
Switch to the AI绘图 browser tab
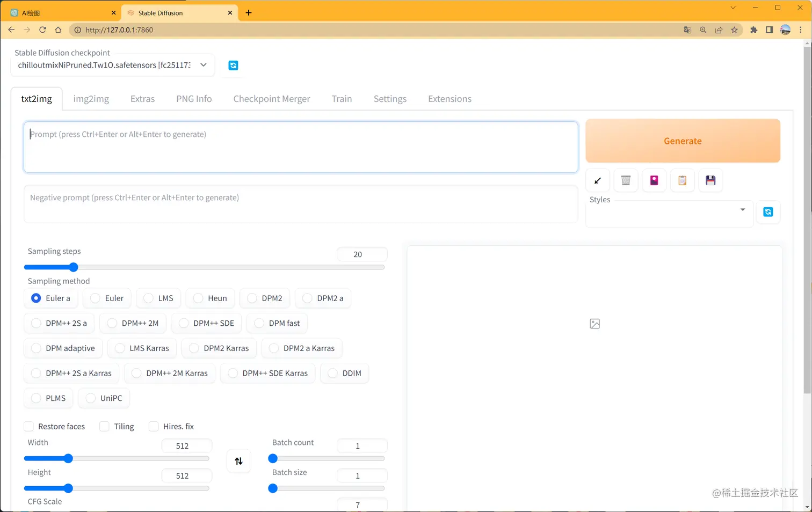62,13
